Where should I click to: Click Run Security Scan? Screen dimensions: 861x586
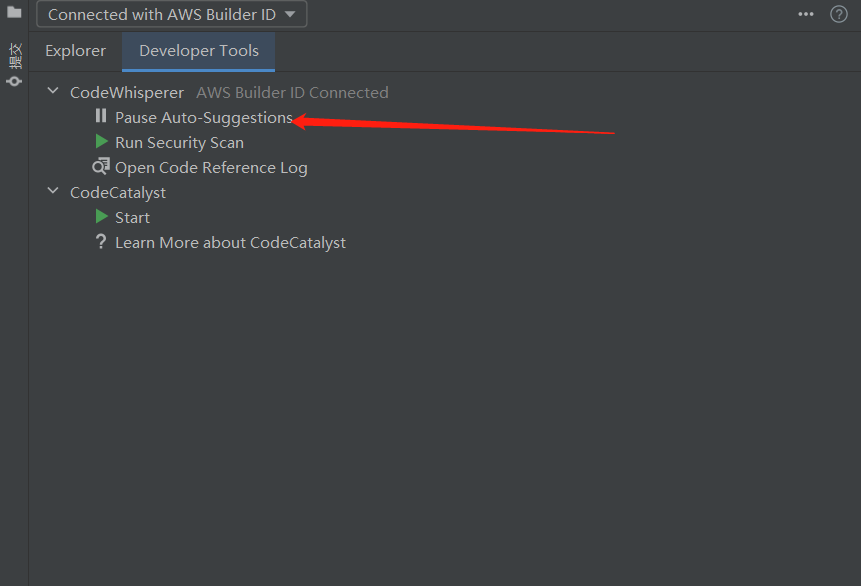coord(179,142)
